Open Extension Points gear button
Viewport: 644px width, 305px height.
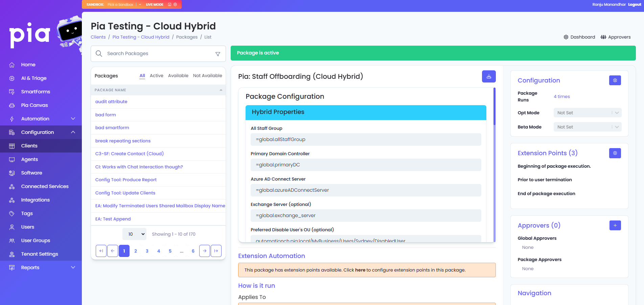pos(615,153)
